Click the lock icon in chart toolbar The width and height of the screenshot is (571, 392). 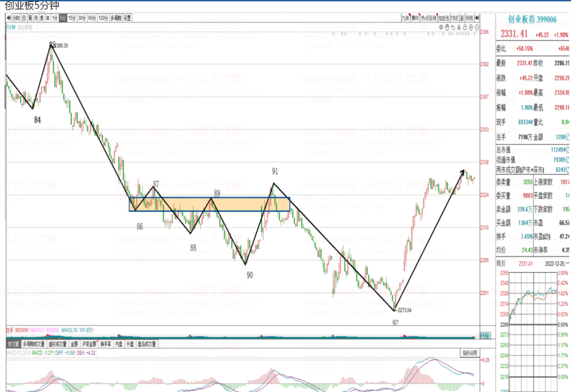point(465,27)
